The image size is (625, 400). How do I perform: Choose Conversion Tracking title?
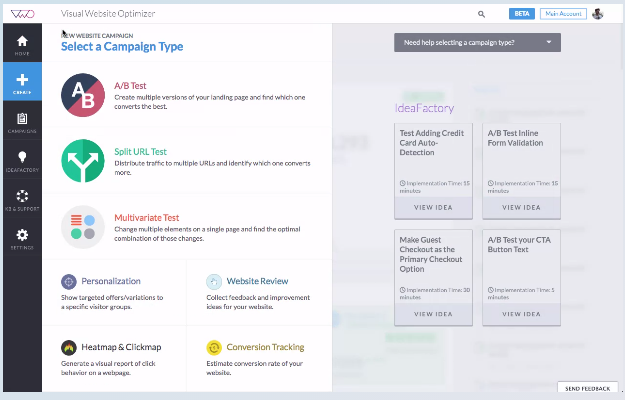click(x=265, y=347)
